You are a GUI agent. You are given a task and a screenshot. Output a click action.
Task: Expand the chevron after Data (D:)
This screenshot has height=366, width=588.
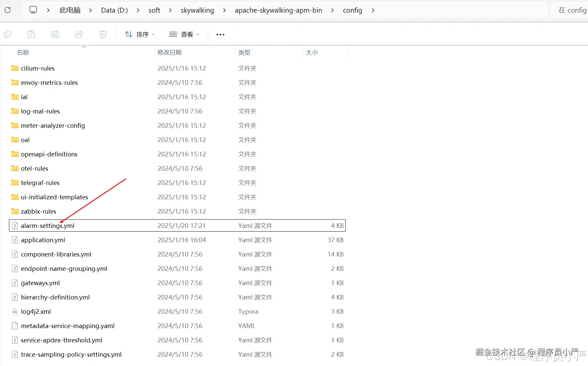point(138,10)
